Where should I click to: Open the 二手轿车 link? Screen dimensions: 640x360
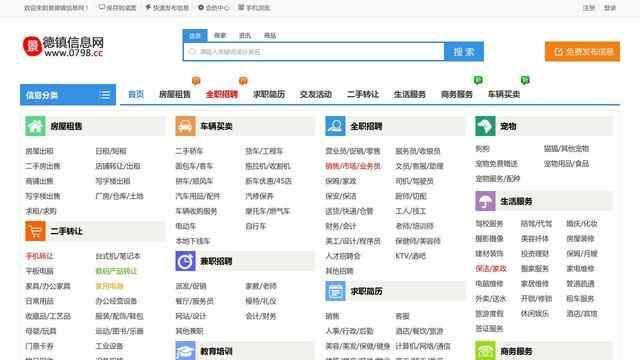(x=189, y=151)
